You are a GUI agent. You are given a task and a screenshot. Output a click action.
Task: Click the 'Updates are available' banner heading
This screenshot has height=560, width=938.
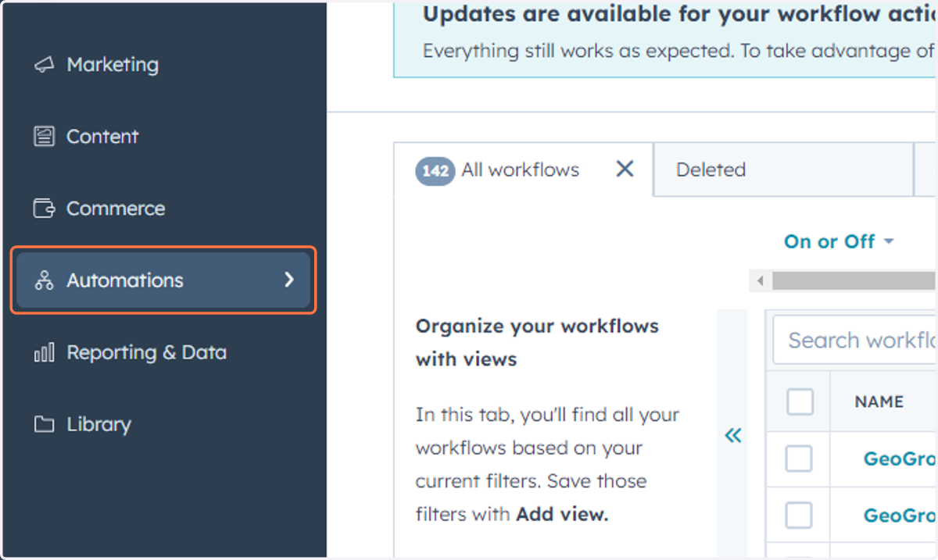(x=678, y=13)
